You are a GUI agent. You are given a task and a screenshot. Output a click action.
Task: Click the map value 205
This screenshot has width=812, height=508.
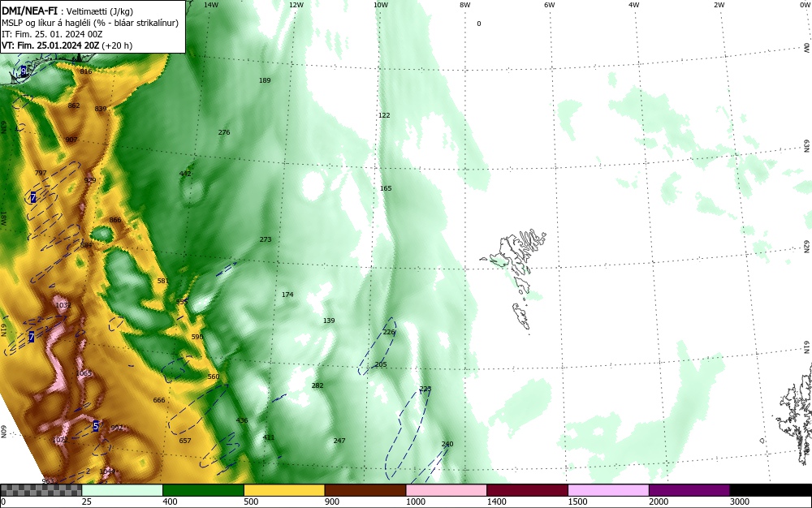(x=381, y=364)
